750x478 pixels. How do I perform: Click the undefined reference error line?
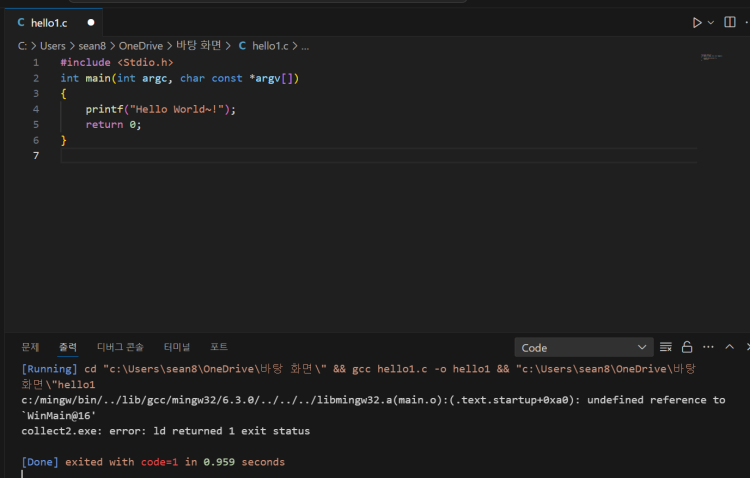coord(373,408)
